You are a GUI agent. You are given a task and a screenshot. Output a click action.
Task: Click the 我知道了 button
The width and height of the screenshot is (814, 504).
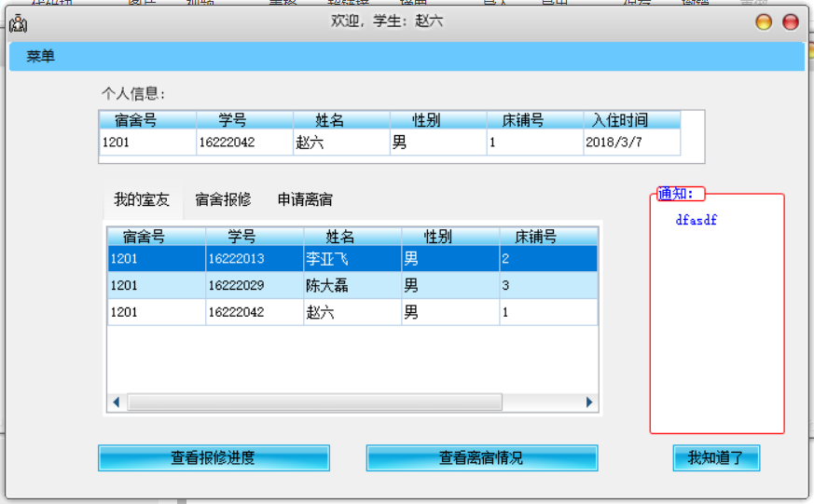pyautogui.click(x=716, y=457)
